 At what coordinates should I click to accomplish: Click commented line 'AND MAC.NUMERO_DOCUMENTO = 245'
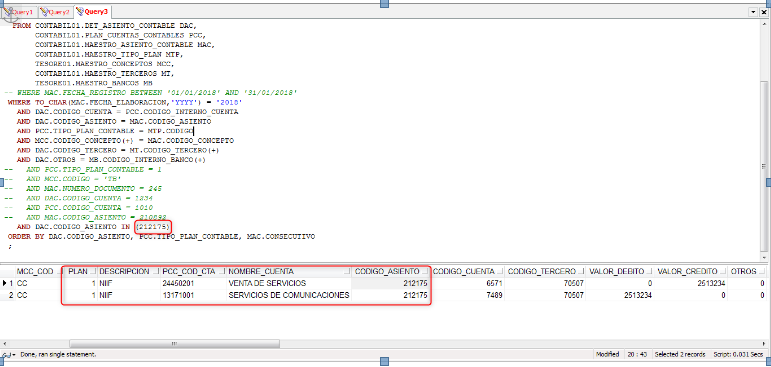pos(94,188)
